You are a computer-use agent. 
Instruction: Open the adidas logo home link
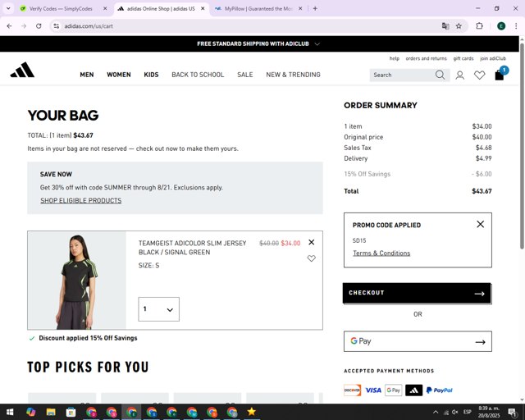tap(22, 70)
